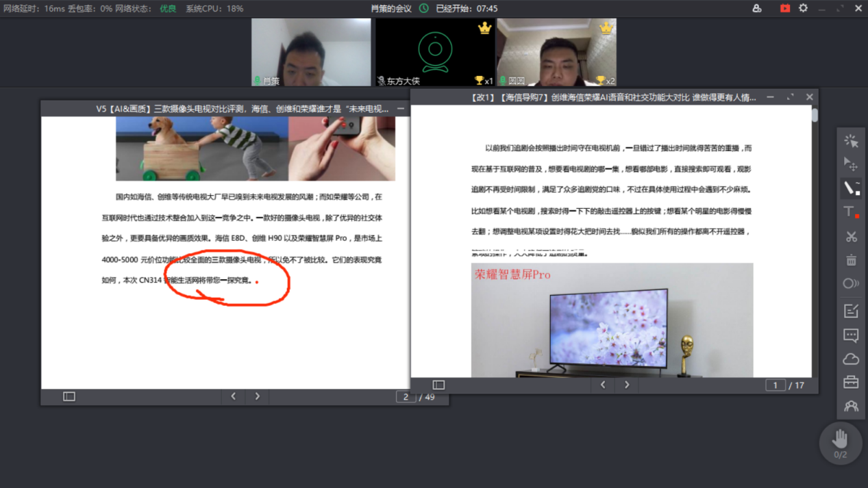Go to next page in right document

[x=627, y=385]
